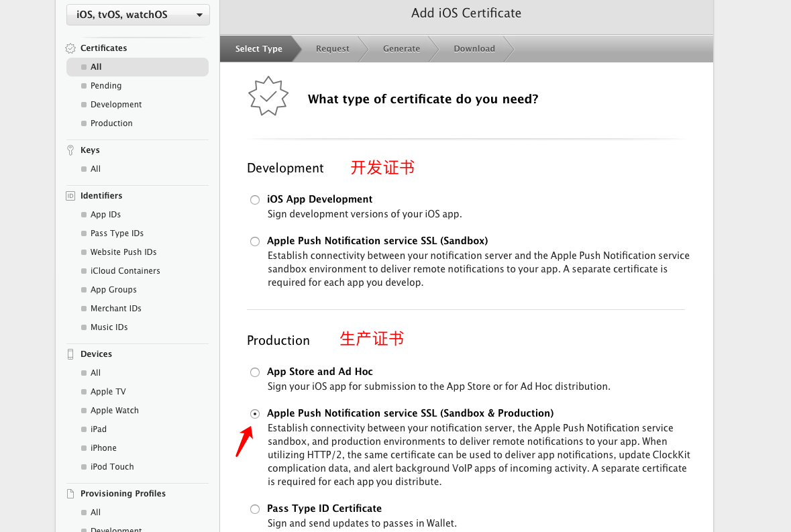Open App Groups
The image size is (791, 532).
pyautogui.click(x=113, y=289)
